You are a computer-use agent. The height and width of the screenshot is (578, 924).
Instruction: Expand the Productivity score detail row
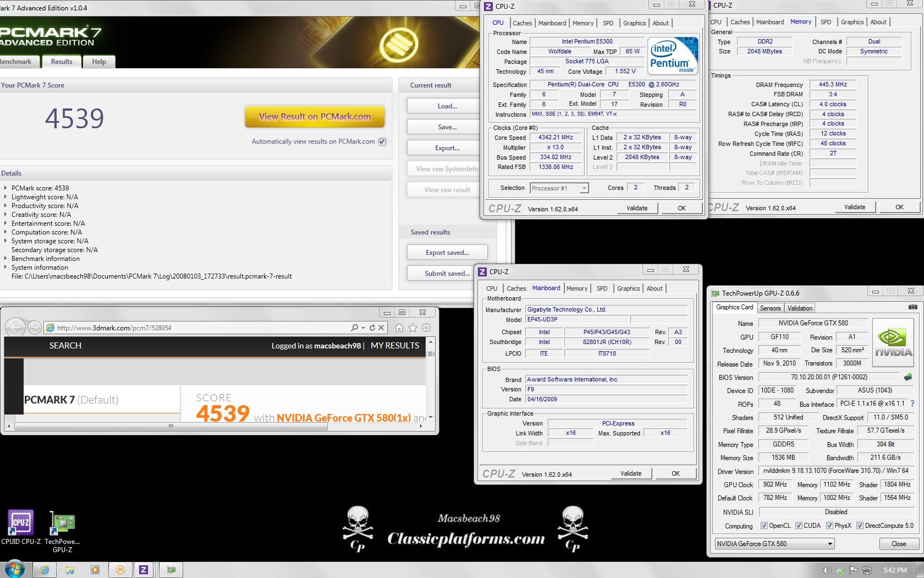(x=5, y=206)
